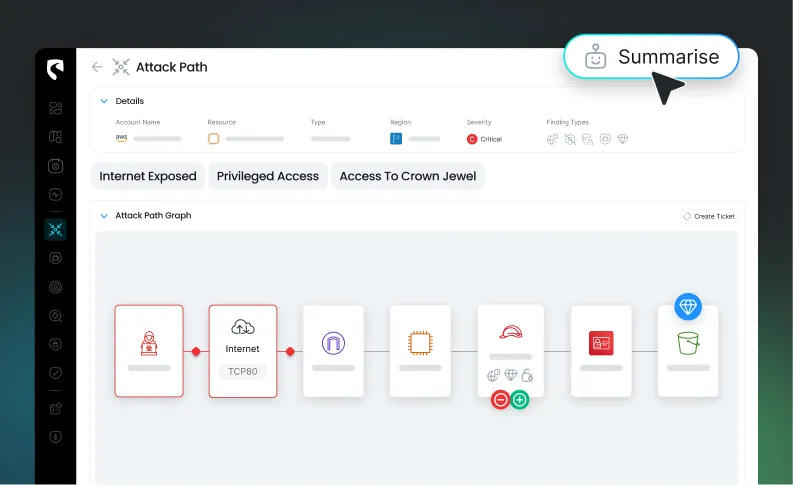Screen dimensions: 793x485
Task: Select the green S3 bucket node
Action: (x=688, y=351)
